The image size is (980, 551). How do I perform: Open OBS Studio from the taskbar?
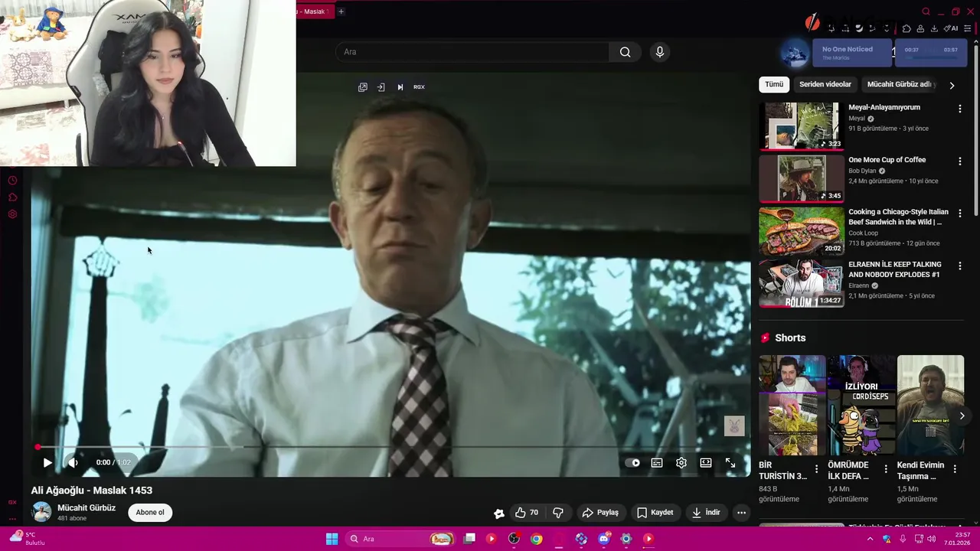(514, 539)
